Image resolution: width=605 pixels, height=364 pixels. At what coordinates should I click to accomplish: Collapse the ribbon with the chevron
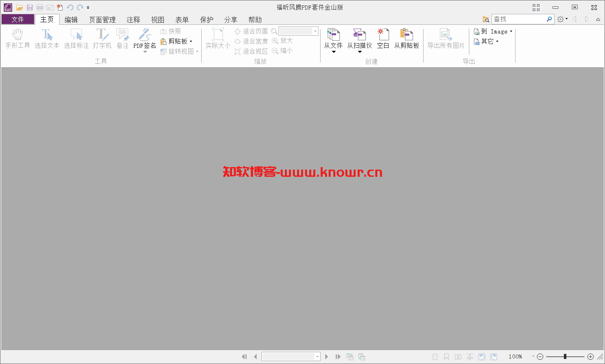598,20
